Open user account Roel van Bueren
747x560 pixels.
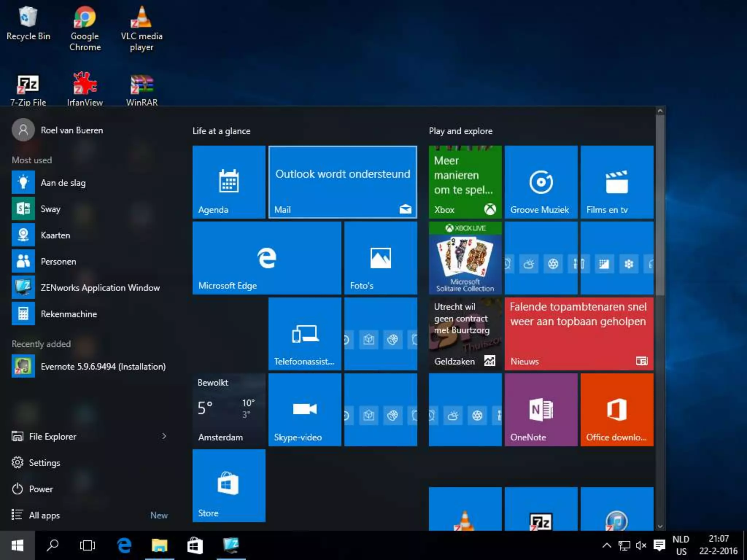(58, 129)
